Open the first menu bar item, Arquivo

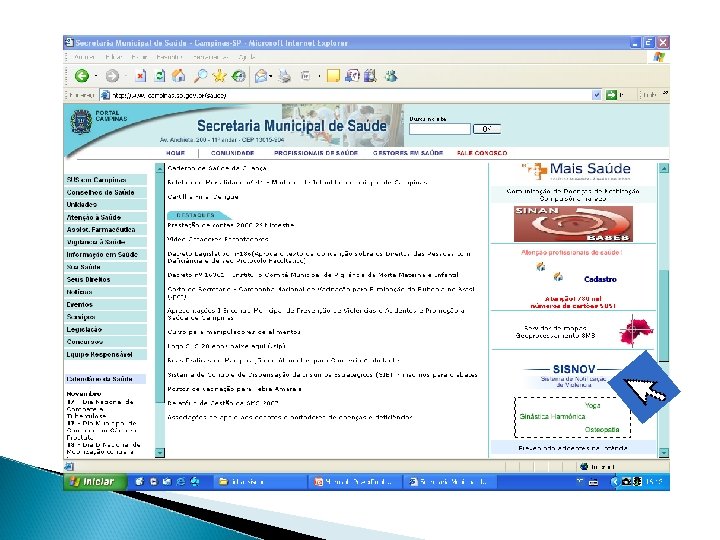tap(84, 57)
